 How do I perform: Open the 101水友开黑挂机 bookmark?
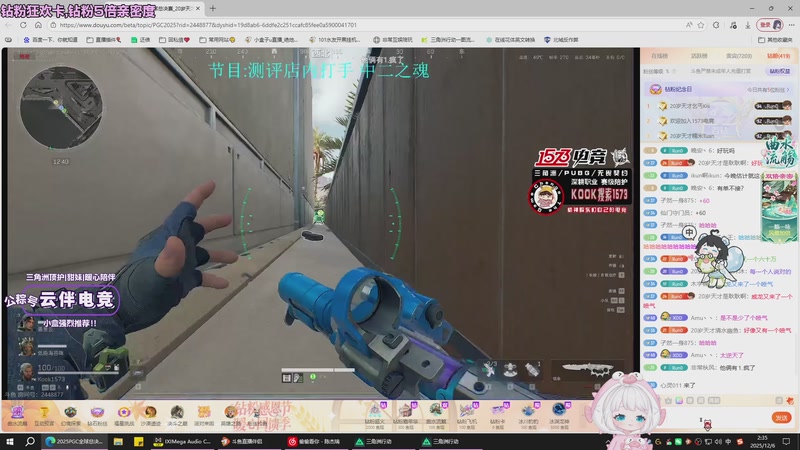tap(335, 40)
